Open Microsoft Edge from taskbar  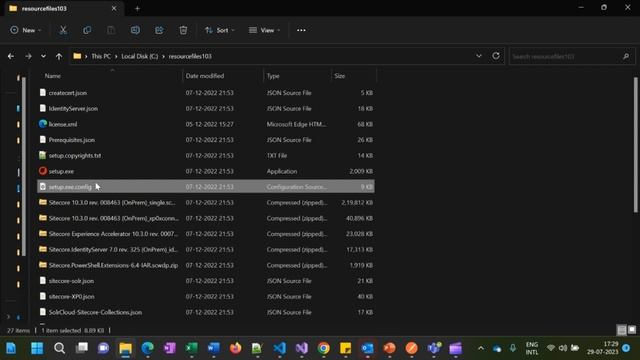click(x=147, y=348)
